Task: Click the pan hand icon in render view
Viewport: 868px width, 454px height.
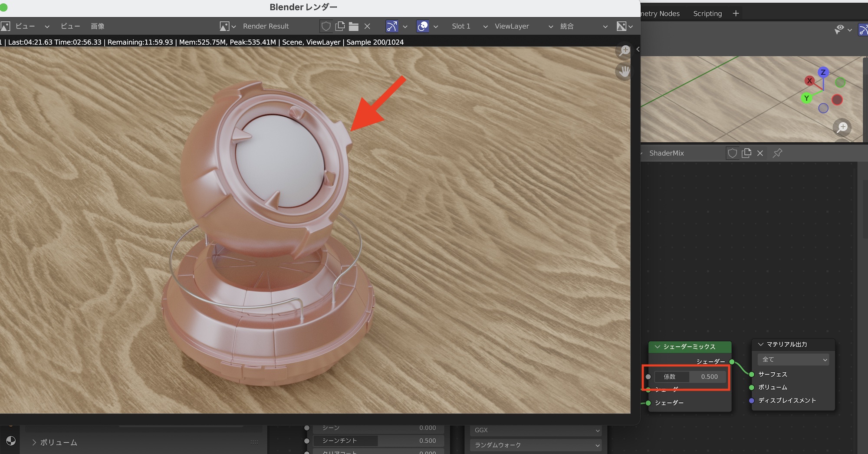Action: coord(624,71)
